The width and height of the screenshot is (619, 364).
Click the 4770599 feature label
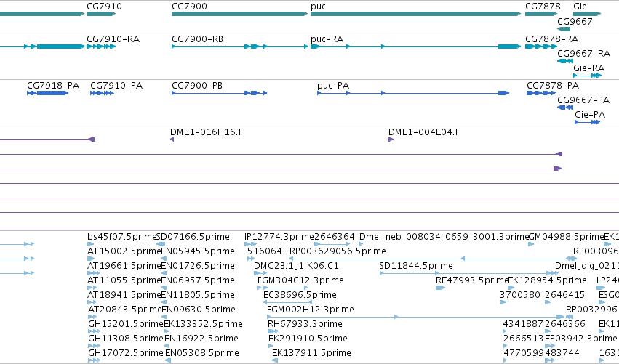click(x=524, y=353)
